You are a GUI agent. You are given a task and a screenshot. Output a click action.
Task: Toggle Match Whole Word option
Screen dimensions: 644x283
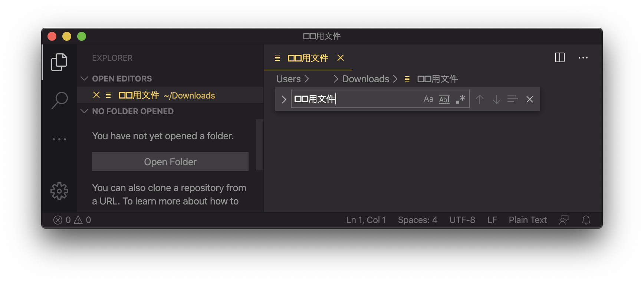coord(444,99)
